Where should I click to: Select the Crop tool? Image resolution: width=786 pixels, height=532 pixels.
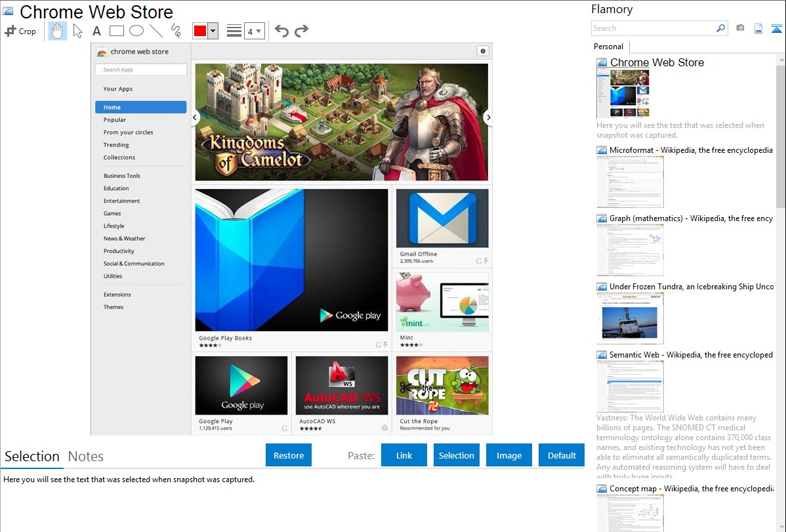coord(20,31)
